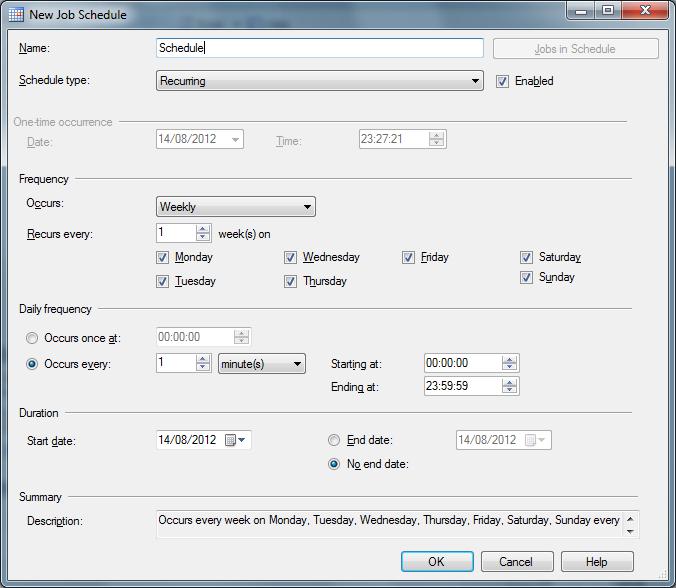The image size is (676, 588).
Task: Confirm with the OK button
Action: click(437, 562)
